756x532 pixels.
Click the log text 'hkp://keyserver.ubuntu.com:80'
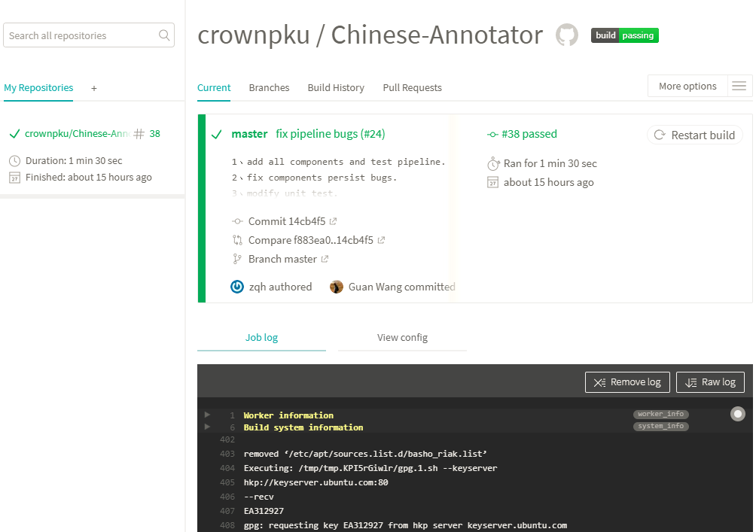[x=316, y=482]
